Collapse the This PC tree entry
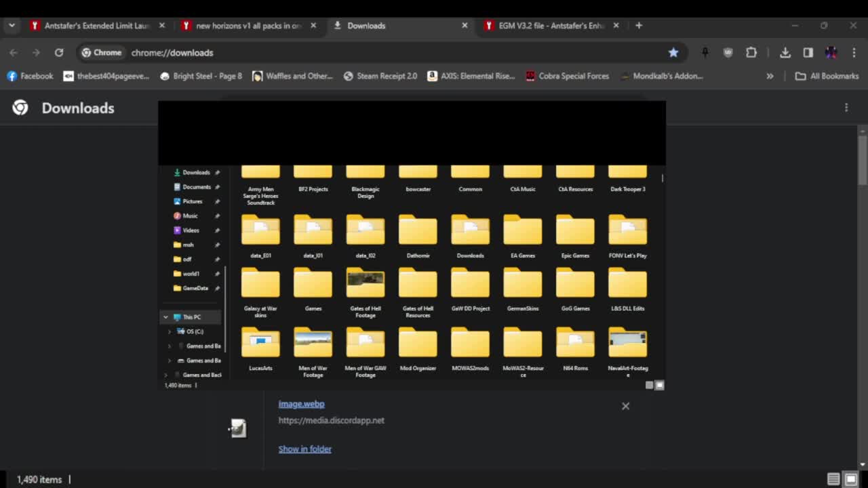The height and width of the screenshot is (488, 868). tap(165, 317)
